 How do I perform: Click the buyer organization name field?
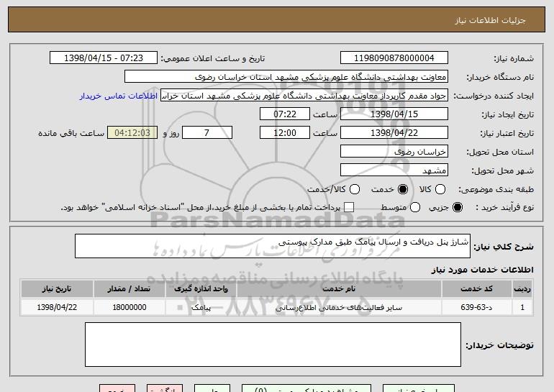tap(286, 77)
